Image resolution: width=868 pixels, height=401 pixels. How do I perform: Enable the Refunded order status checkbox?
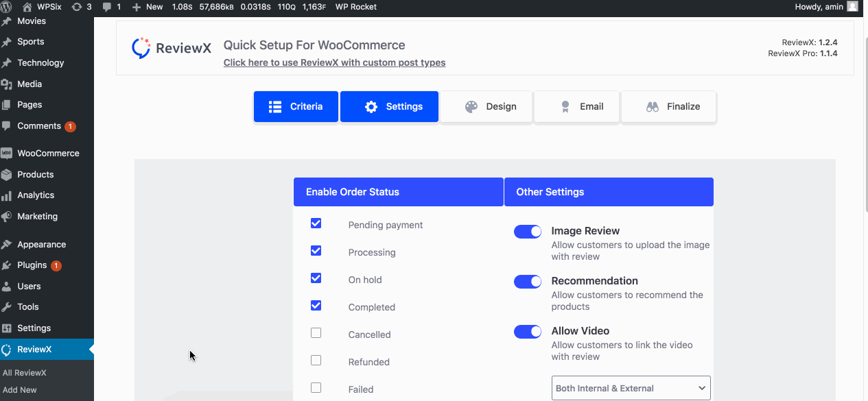[316, 361]
